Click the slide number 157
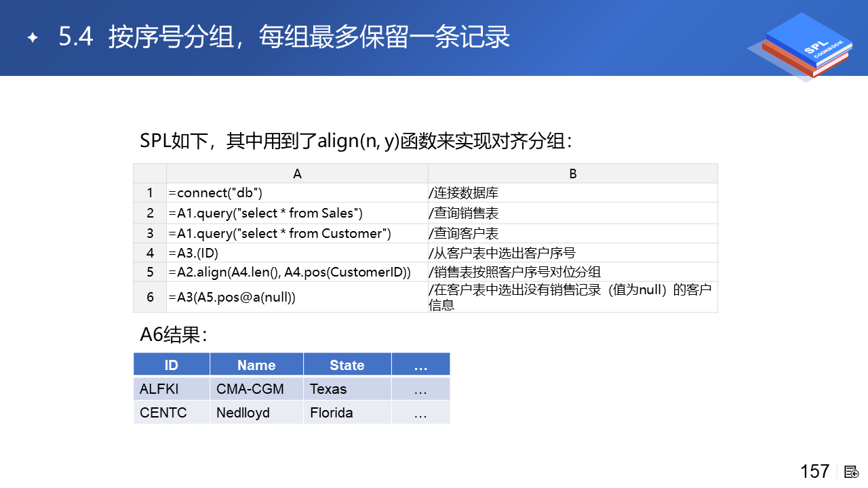868x488 pixels. [x=814, y=471]
